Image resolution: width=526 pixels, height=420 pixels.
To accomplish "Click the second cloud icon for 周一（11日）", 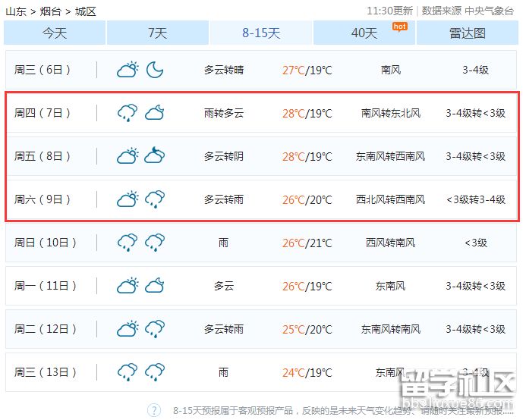I will pos(155,286).
